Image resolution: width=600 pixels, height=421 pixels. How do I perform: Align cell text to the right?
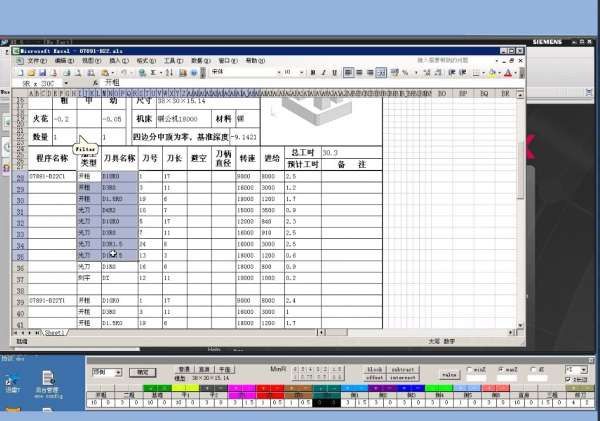(x=370, y=72)
